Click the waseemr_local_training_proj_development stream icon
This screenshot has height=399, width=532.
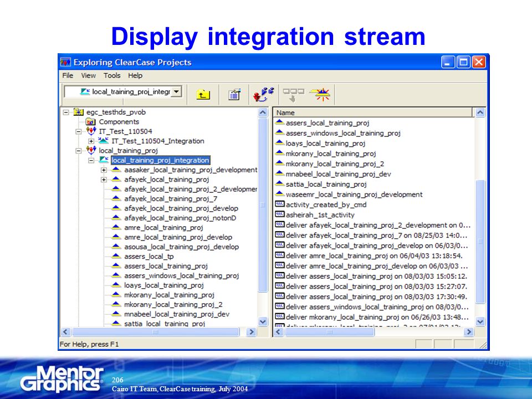pos(279,194)
